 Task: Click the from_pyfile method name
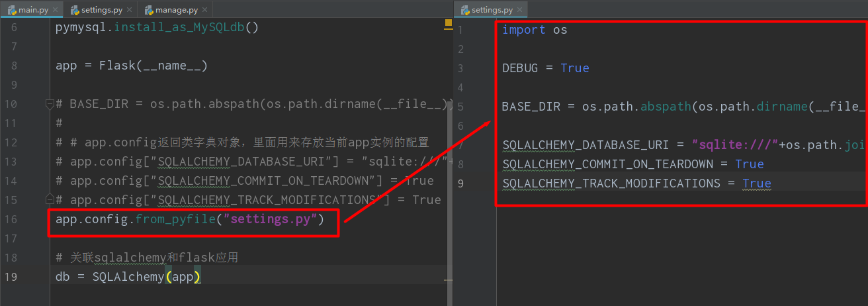point(175,219)
